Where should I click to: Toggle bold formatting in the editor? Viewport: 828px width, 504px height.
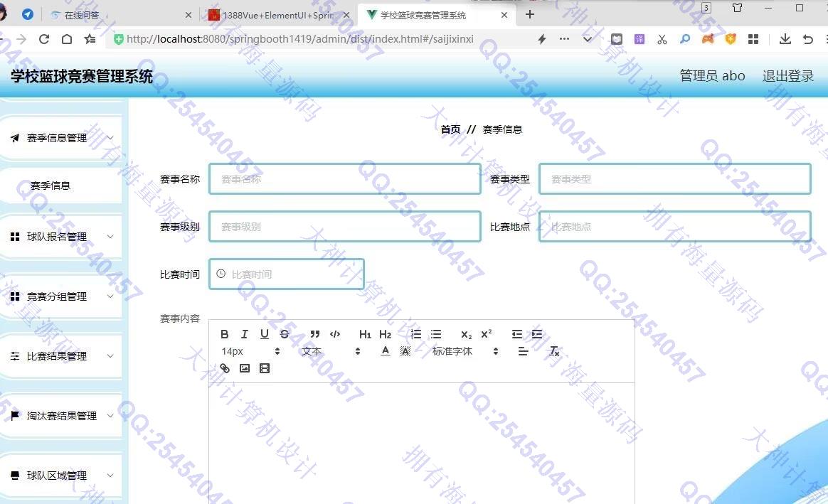click(x=224, y=334)
